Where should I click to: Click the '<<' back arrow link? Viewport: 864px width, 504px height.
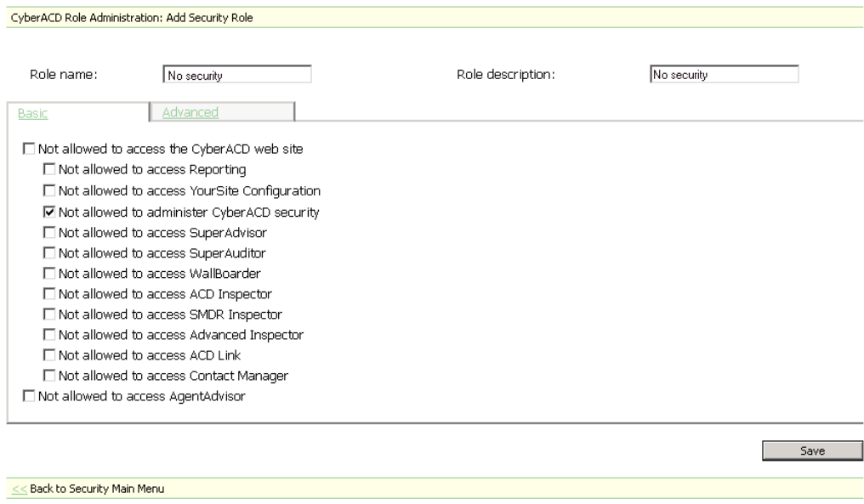click(18, 489)
